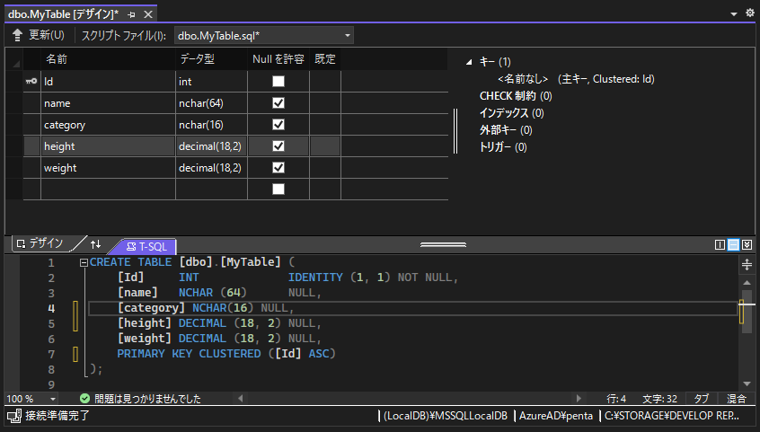Collapse CREATE TABLE code block
The height and width of the screenshot is (432, 760).
point(83,263)
